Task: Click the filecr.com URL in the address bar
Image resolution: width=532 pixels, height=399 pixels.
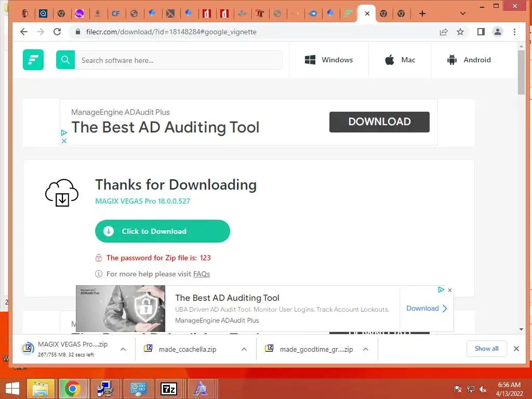Action: tap(171, 32)
